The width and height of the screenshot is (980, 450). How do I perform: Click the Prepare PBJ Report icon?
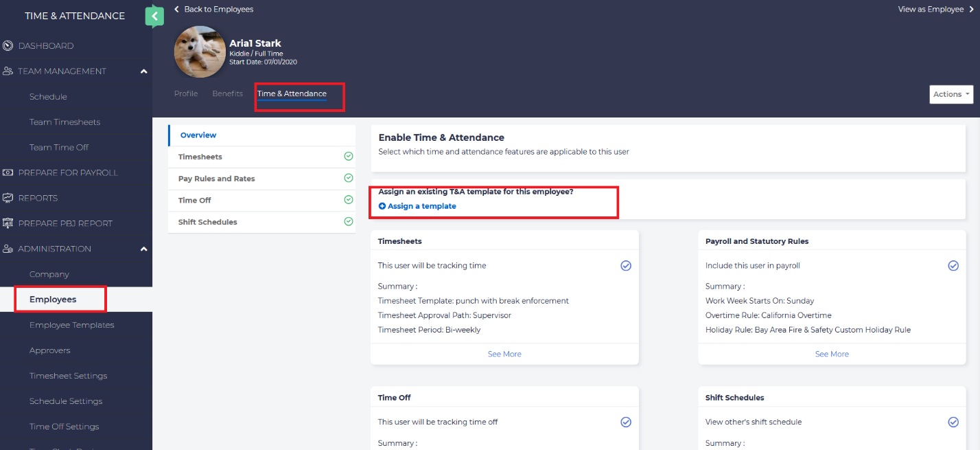click(8, 223)
